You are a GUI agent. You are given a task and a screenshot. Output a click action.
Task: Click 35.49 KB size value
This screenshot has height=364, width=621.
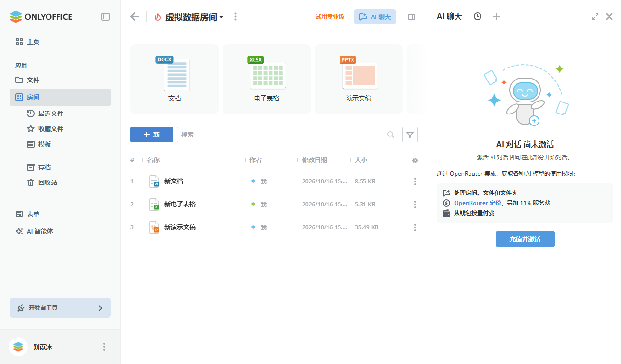coord(366,227)
